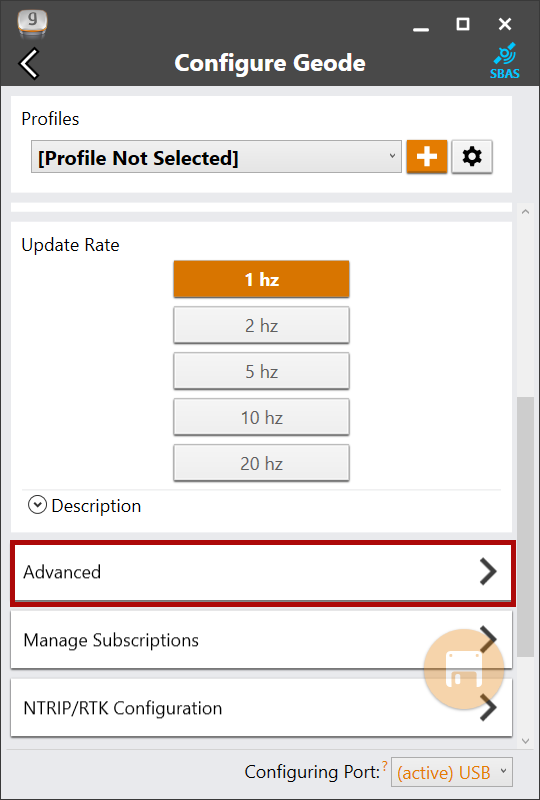Viewport: 540px width, 800px height.
Task: Click the scroll down arrow on scrollbar
Action: 526,741
